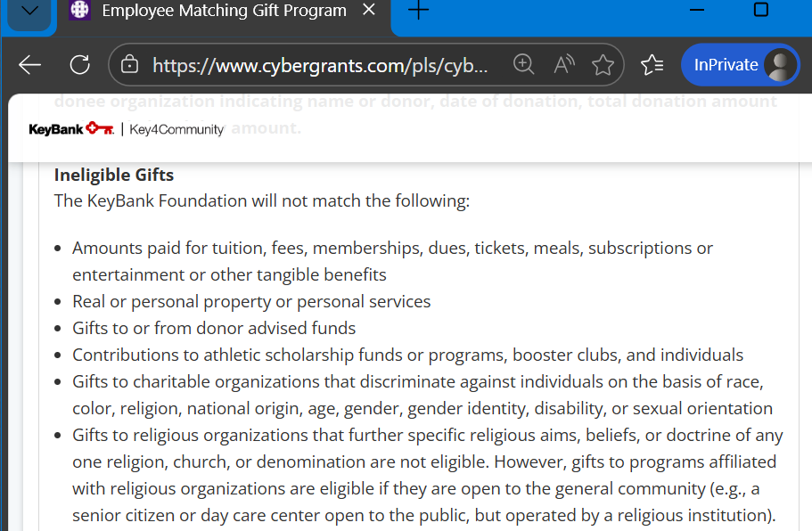Expand the tab actions menu chevron
Screen dimensions: 812x531
[29, 12]
